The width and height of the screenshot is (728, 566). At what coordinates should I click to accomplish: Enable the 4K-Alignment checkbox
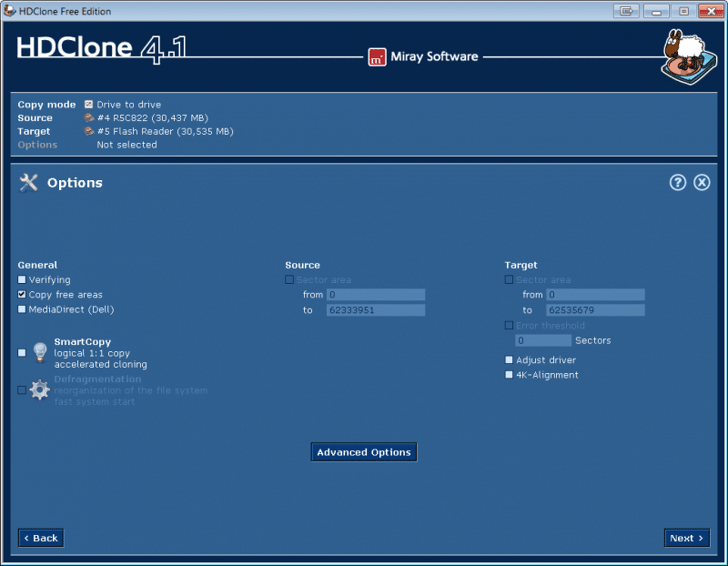tap(509, 374)
